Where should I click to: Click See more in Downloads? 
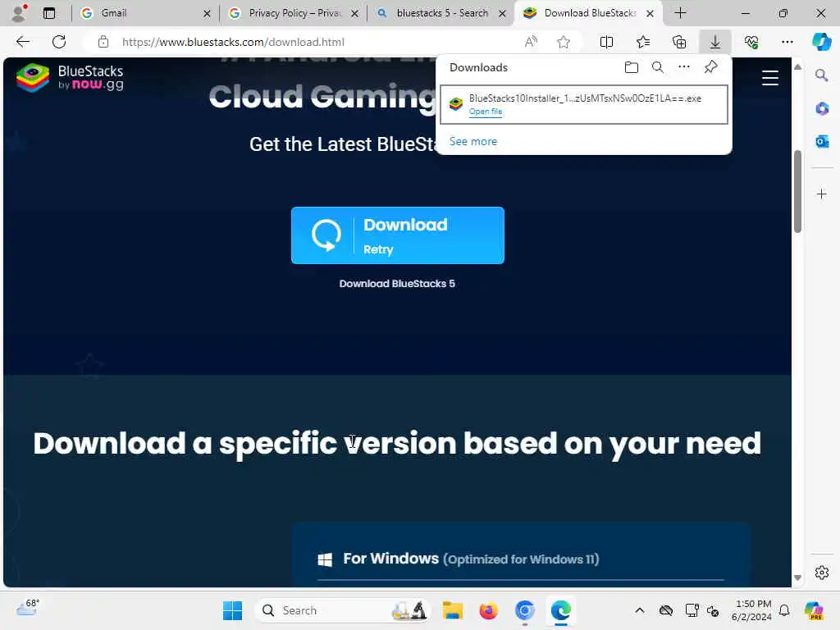[473, 141]
